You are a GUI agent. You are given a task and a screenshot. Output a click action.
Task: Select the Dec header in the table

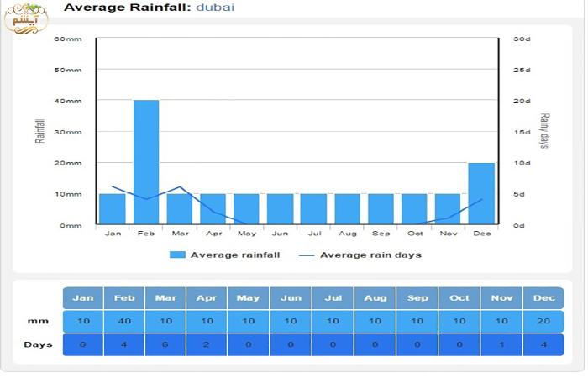pos(543,298)
